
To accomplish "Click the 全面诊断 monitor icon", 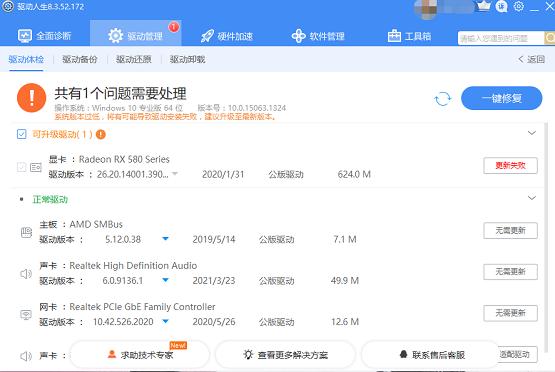I will 25,36.
